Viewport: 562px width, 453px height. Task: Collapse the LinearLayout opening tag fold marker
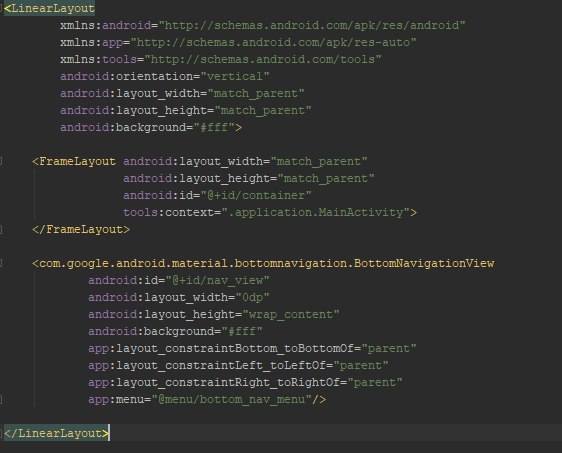click(1, 8)
